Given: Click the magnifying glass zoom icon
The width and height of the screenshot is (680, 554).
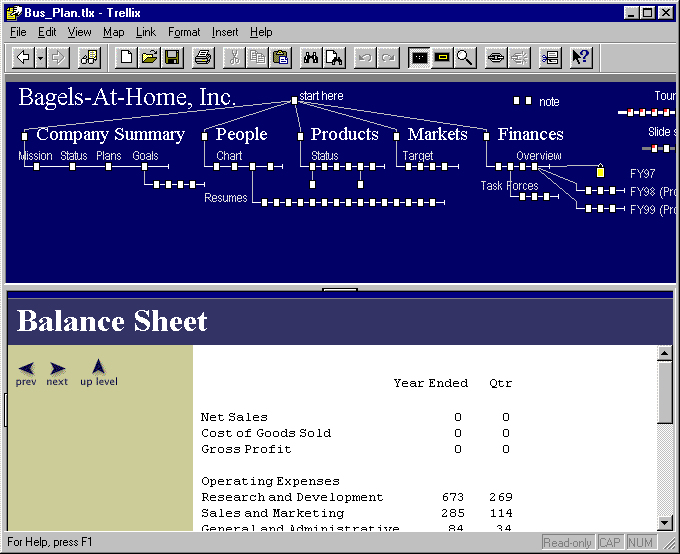Looking at the screenshot, I should (x=465, y=58).
